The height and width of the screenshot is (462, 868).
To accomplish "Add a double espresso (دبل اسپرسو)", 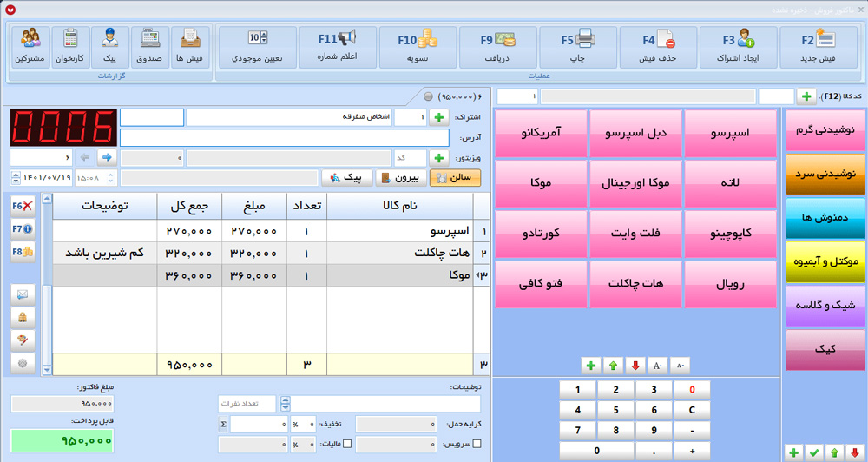I will [635, 134].
